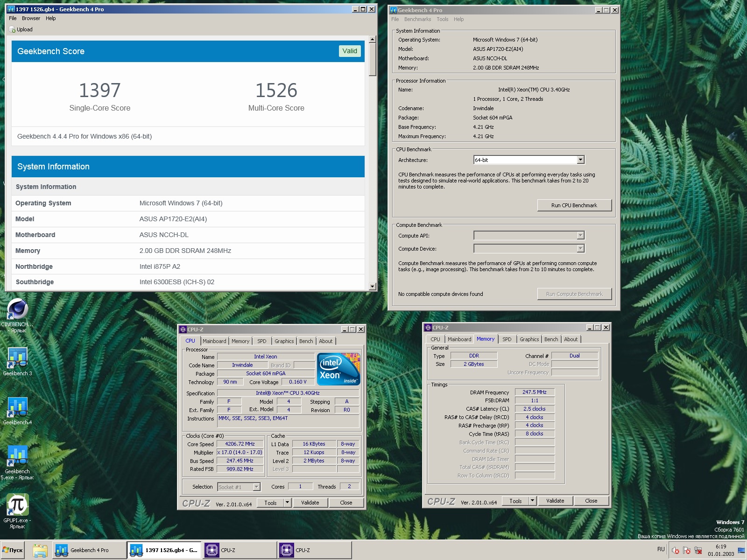This screenshot has height=560, width=747.
Task: Click RU language indicator in tray
Action: click(x=661, y=549)
